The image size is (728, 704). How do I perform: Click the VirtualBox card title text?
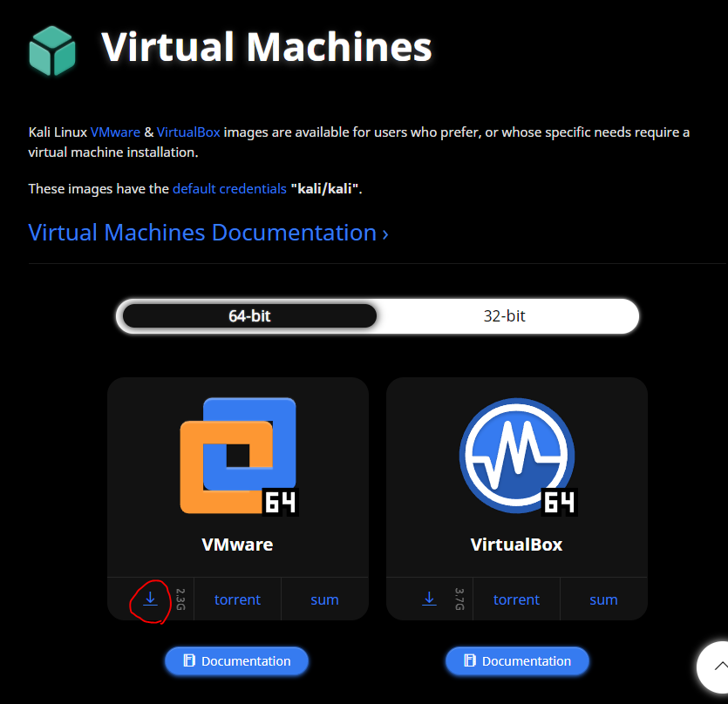pyautogui.click(x=516, y=545)
